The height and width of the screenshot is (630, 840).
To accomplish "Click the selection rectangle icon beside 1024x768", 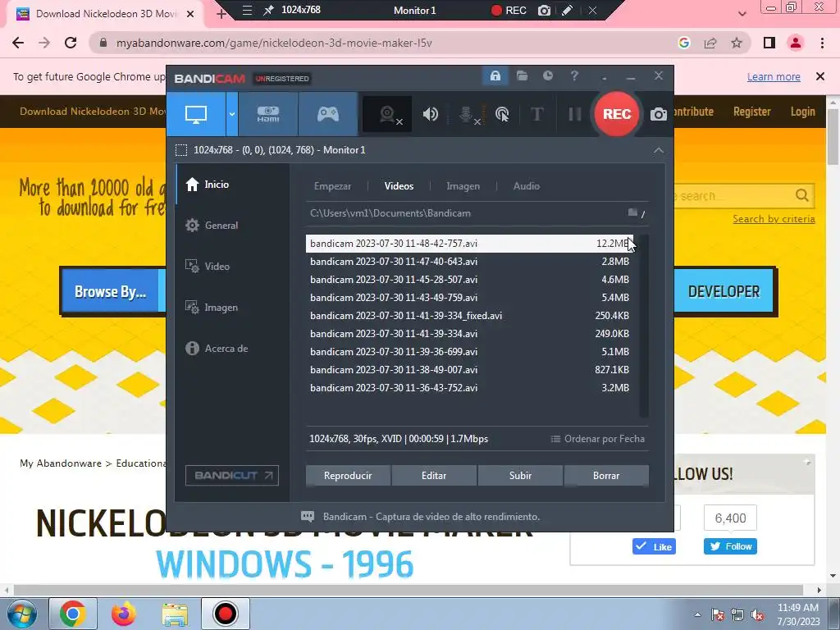I will click(181, 150).
